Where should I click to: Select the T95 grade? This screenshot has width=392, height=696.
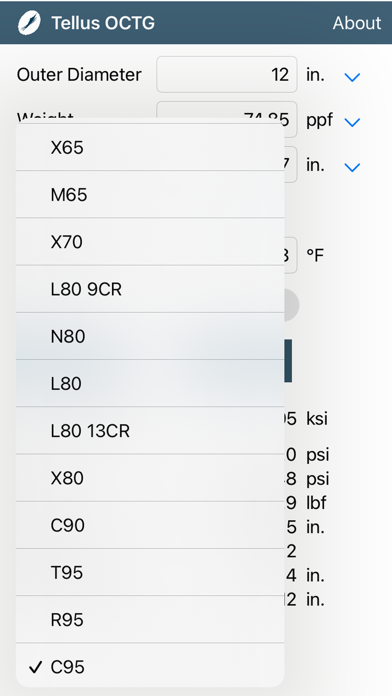(150, 572)
